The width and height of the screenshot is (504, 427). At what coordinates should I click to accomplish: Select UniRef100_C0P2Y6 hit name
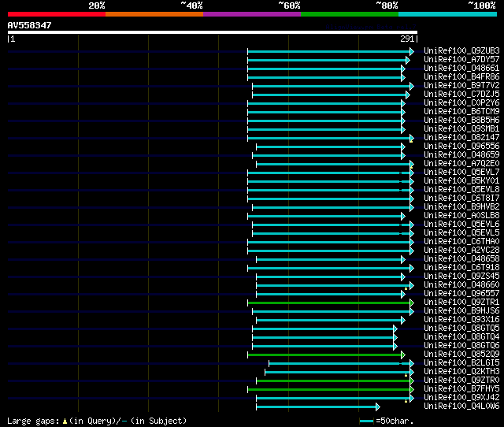[x=461, y=103]
